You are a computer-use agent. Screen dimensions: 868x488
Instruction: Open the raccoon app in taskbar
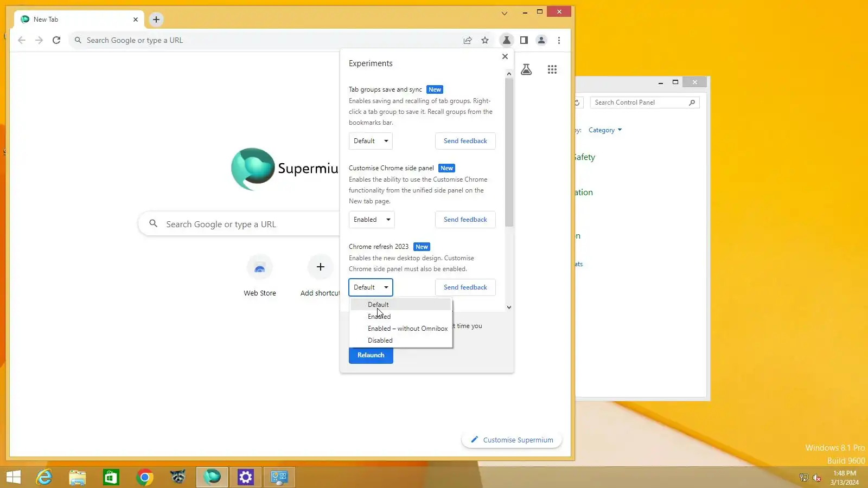click(178, 477)
